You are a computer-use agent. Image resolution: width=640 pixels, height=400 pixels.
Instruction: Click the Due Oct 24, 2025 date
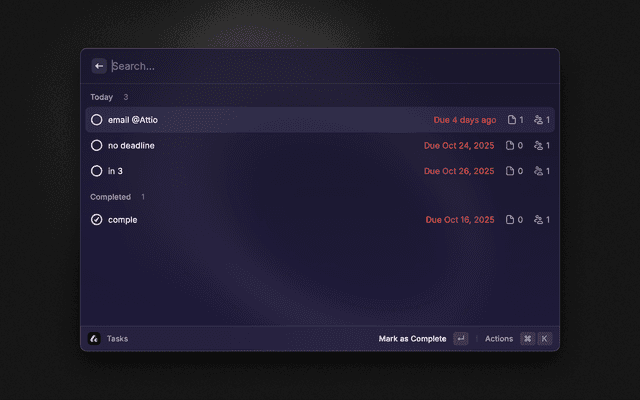[459, 145]
